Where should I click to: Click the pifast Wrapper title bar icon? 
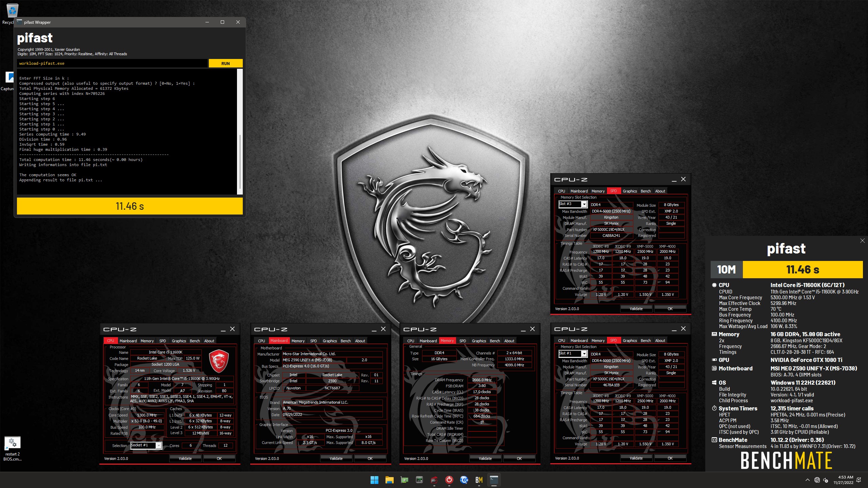(19, 22)
